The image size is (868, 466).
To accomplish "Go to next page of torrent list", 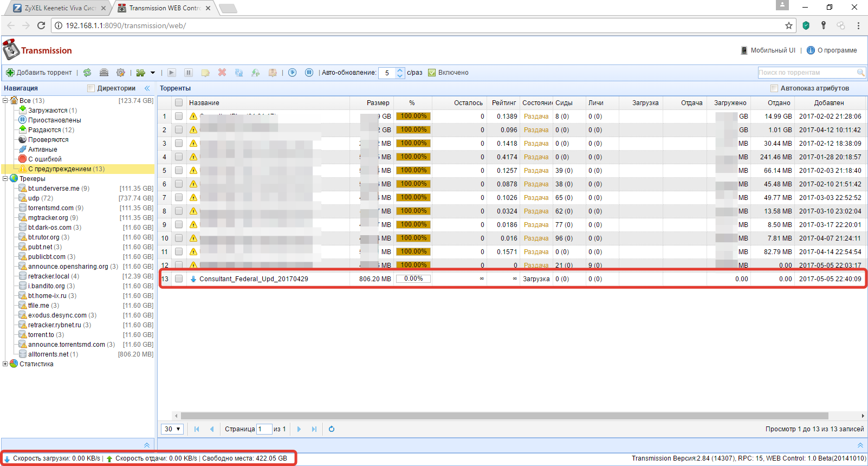I will point(299,429).
